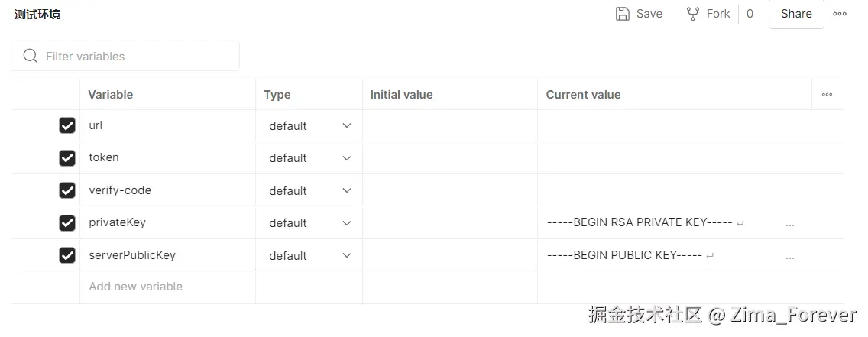Click the url initial value cell
868x337 pixels.
pos(450,125)
